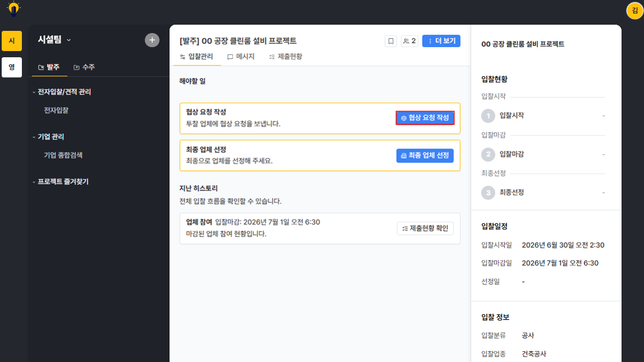Bookmark the project with the bookmark icon
Image resolution: width=644 pixels, height=362 pixels.
[x=390, y=41]
